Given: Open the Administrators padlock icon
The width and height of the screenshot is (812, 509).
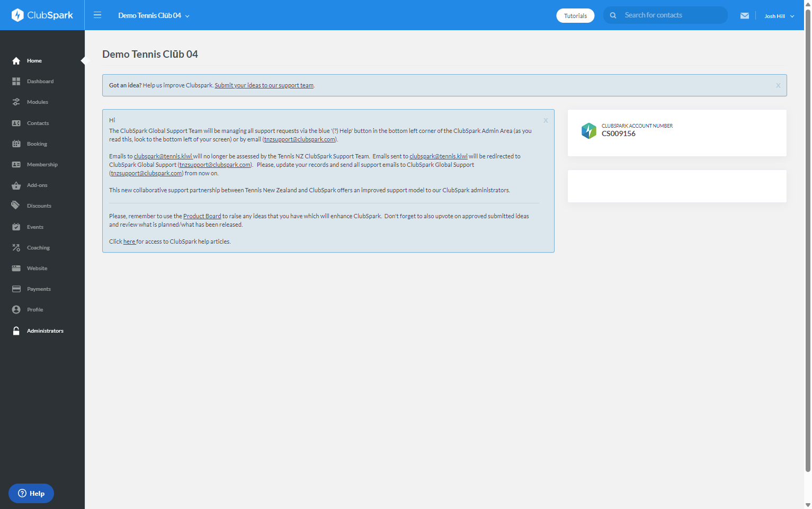Looking at the screenshot, I should click(x=16, y=331).
